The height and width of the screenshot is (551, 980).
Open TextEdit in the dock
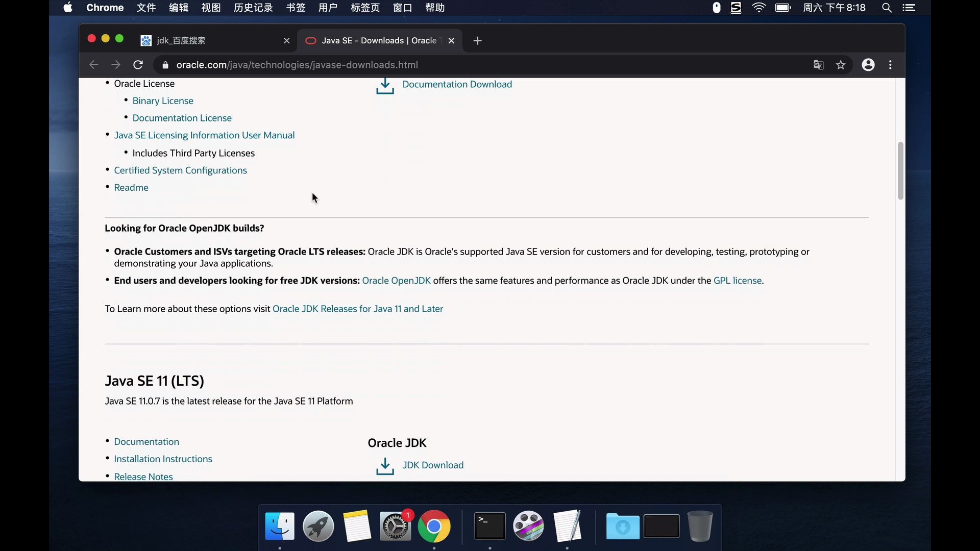coord(567,526)
